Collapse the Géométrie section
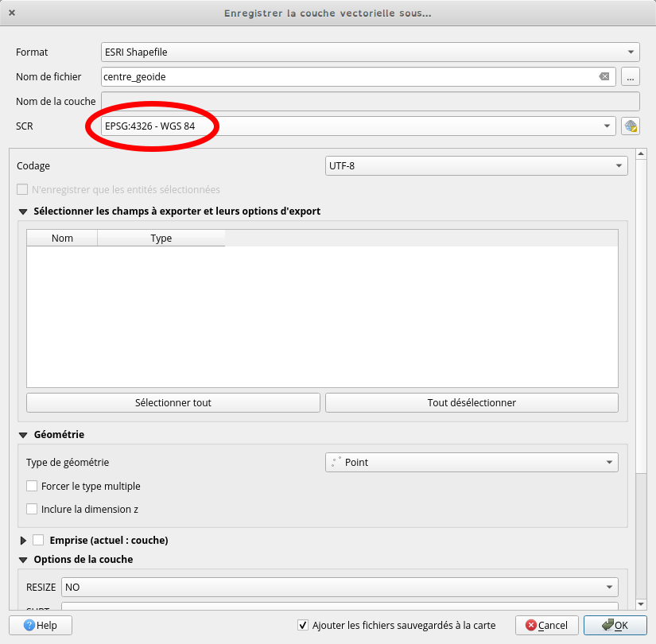Viewport: 656px width, 644px height. click(23, 435)
